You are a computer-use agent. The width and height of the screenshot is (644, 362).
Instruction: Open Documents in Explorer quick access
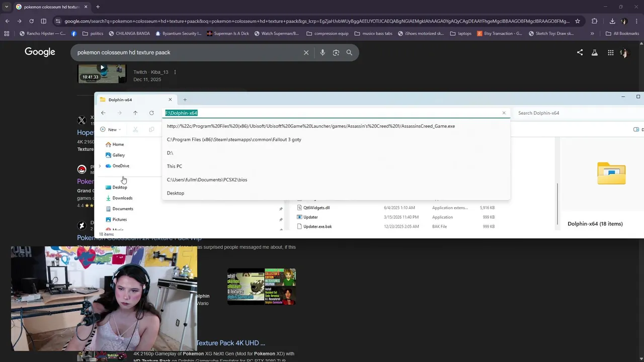coord(119,209)
